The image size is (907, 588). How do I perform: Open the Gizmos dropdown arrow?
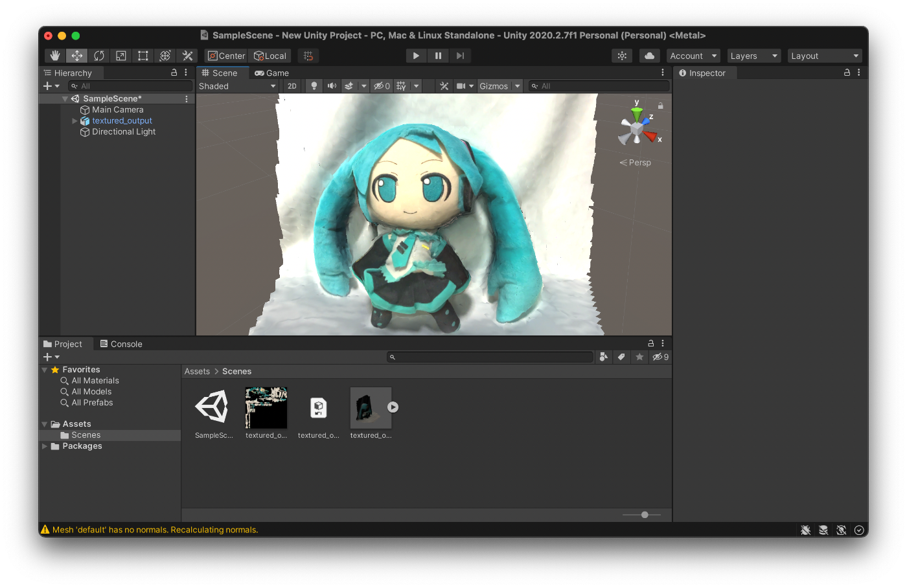pyautogui.click(x=518, y=86)
